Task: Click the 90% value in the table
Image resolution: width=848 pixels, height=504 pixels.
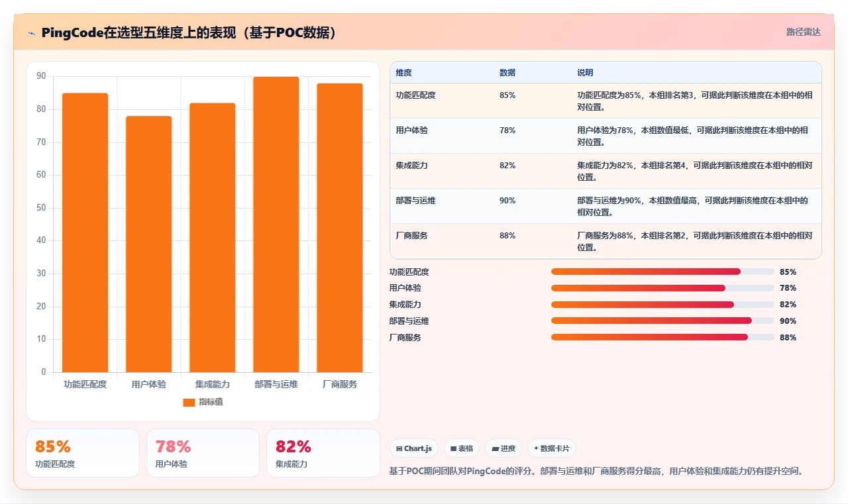Action: [507, 201]
